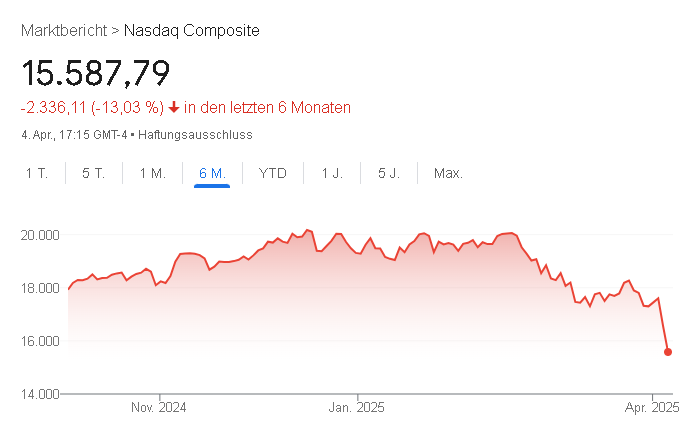Viewport: 696px width, 425px height.
Task: Open the Marktbericht breadcrumb link
Action: (63, 31)
